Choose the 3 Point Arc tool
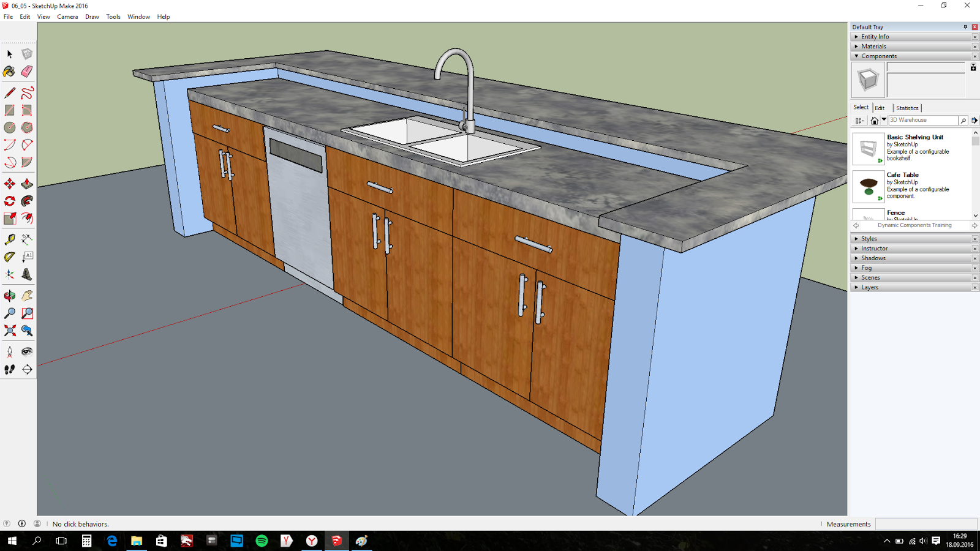 click(x=10, y=162)
